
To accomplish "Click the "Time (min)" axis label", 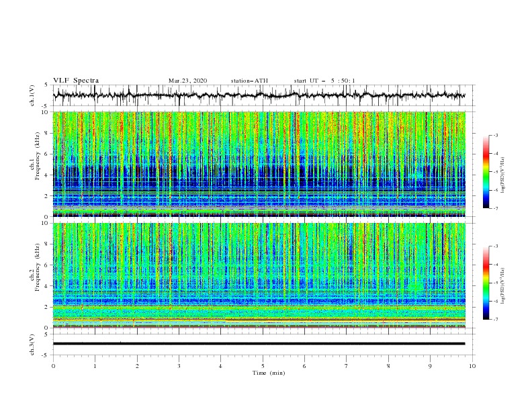I will tap(269, 373).
